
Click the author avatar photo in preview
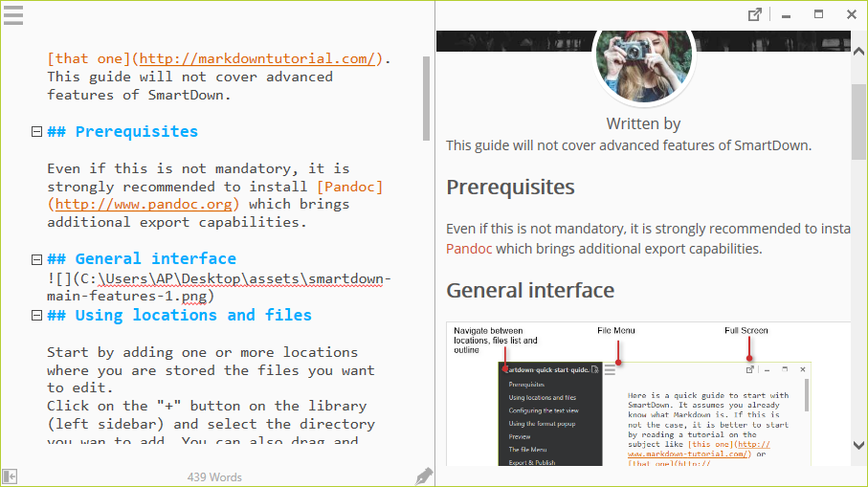click(x=644, y=66)
